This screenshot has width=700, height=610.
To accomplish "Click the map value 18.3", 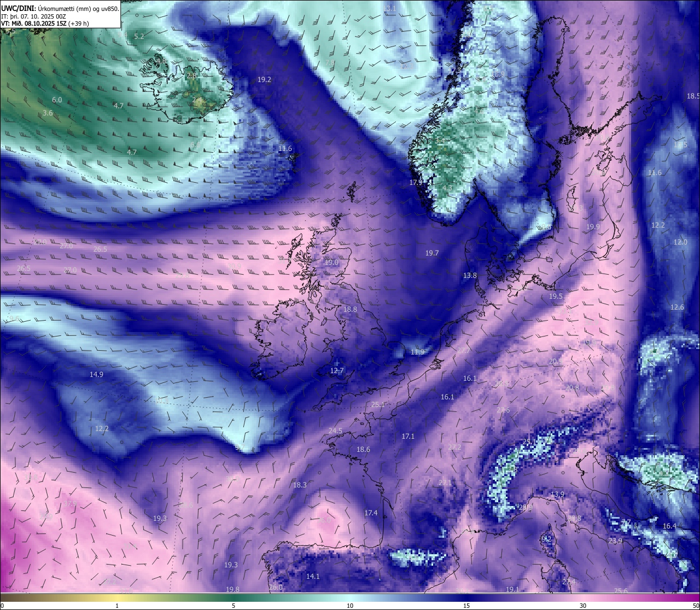I will [300, 485].
